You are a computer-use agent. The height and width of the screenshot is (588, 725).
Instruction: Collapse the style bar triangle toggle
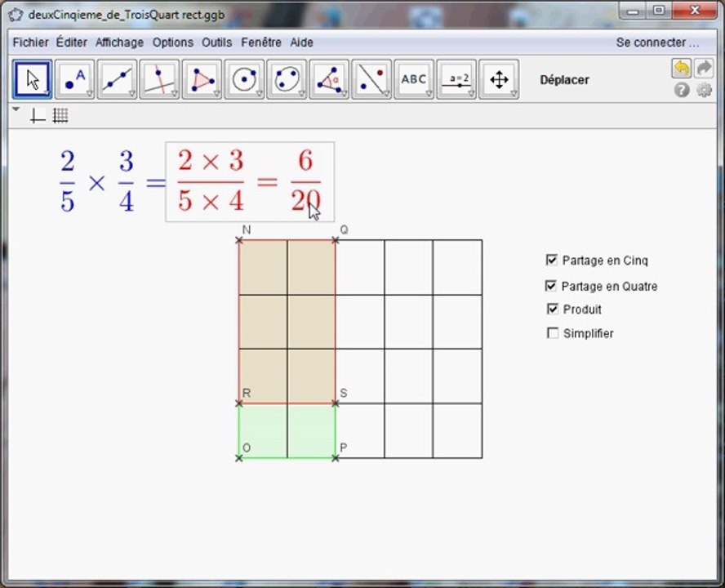[x=16, y=109]
